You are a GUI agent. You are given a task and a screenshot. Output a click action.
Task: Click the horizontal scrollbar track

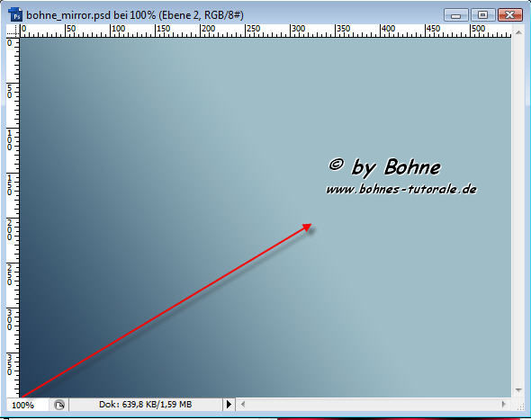(373, 404)
